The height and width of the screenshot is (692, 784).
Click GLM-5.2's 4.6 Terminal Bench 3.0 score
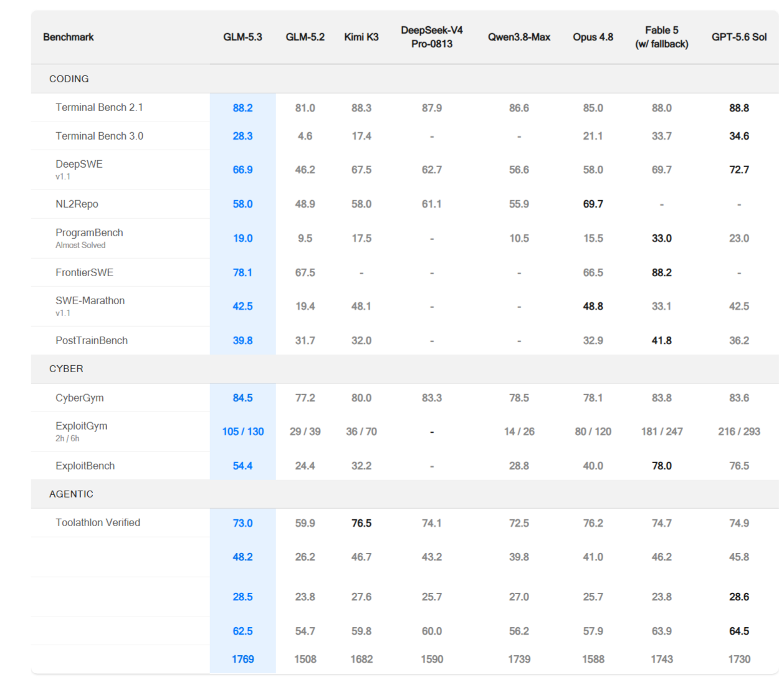point(305,136)
